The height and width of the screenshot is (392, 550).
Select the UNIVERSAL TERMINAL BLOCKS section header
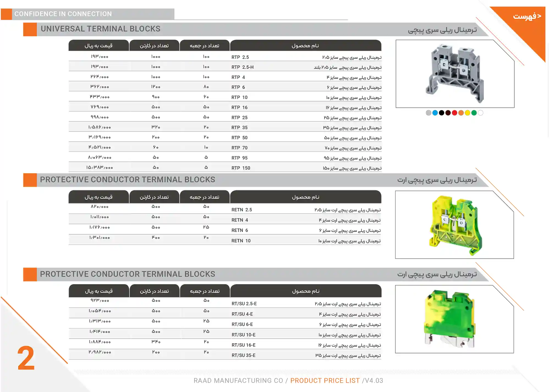(100, 29)
